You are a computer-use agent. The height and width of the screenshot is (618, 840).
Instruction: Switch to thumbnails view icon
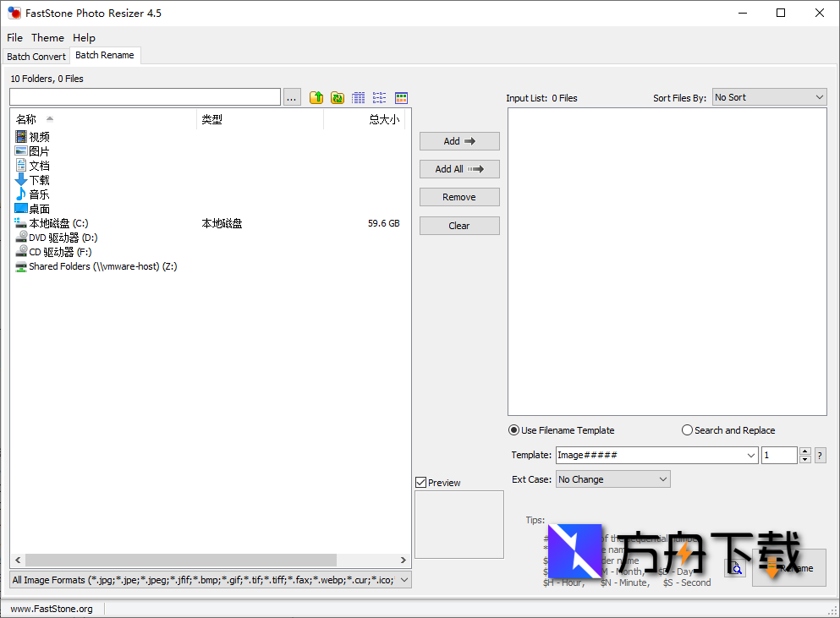pos(401,98)
